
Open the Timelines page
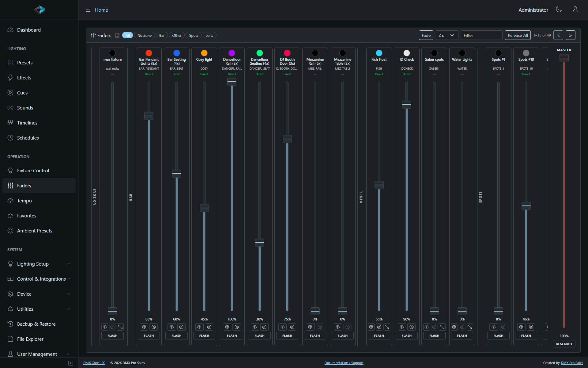click(39, 123)
